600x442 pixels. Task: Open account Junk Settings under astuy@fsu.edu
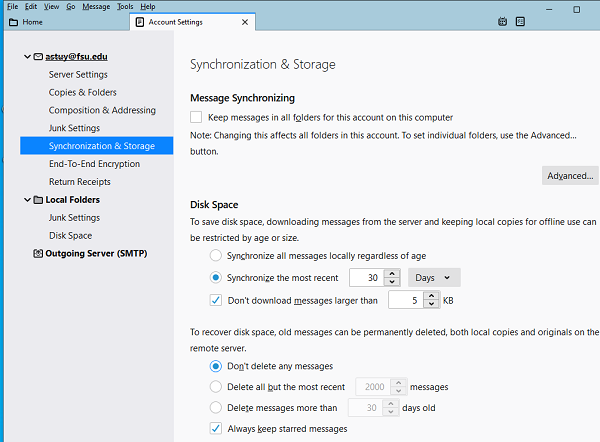click(x=74, y=128)
